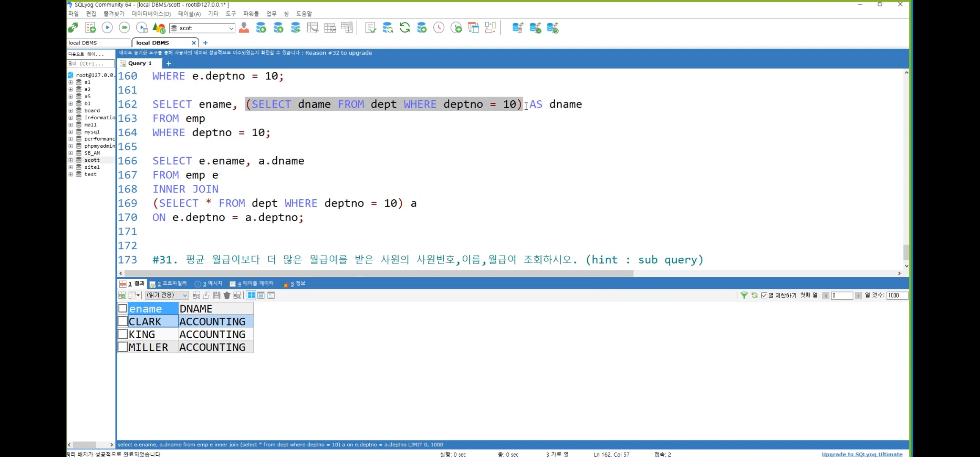Click the clock scheduler icon in toolbar
The image size is (980, 457).
coord(439,28)
